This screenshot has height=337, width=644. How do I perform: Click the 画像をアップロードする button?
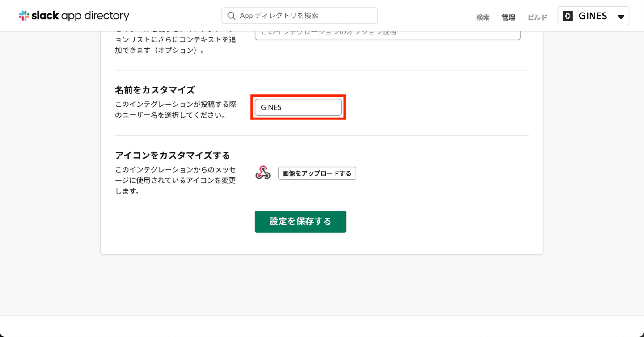pos(317,173)
